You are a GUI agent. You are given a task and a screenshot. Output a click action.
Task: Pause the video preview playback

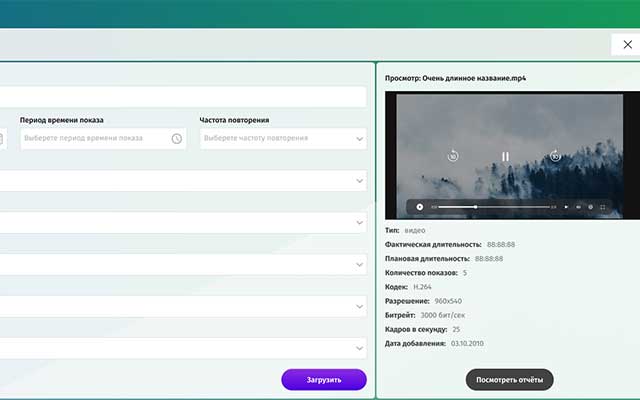[505, 156]
